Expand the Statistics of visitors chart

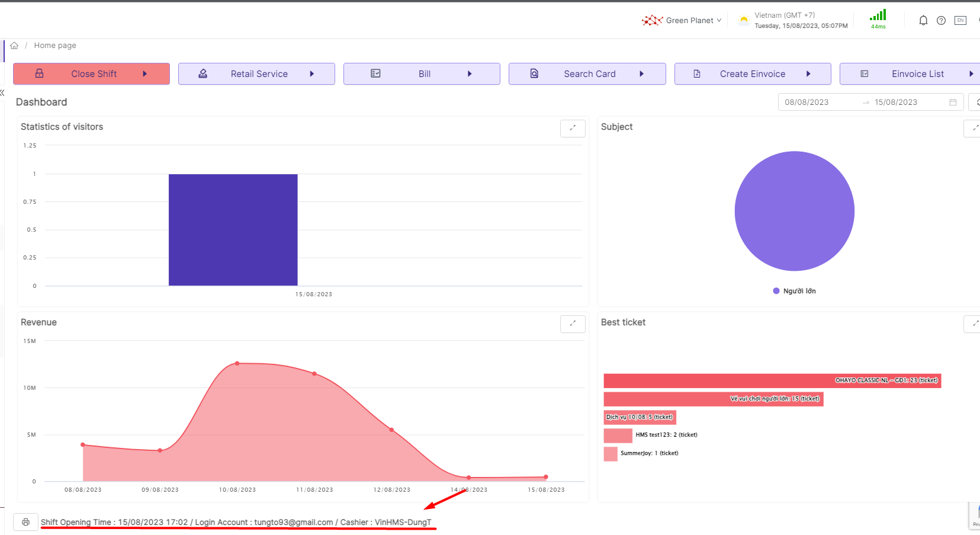(572, 128)
